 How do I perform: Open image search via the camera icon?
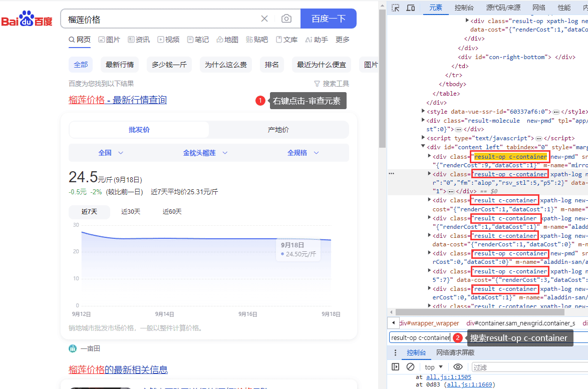point(286,19)
